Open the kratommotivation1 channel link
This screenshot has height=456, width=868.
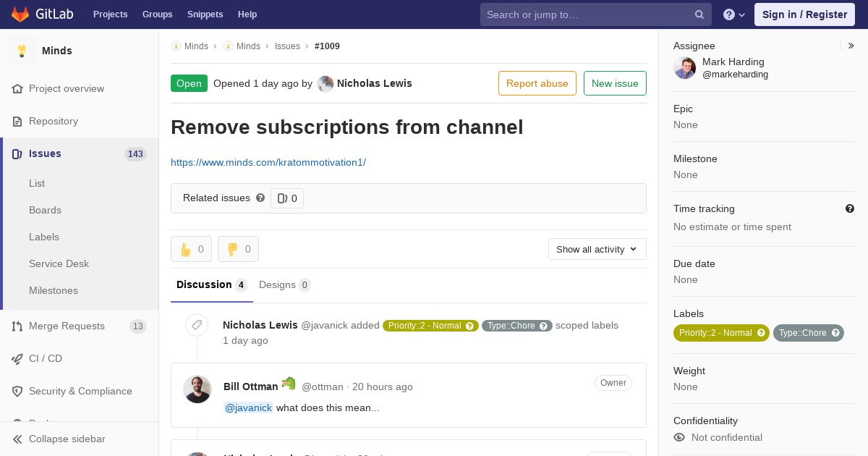tap(268, 162)
